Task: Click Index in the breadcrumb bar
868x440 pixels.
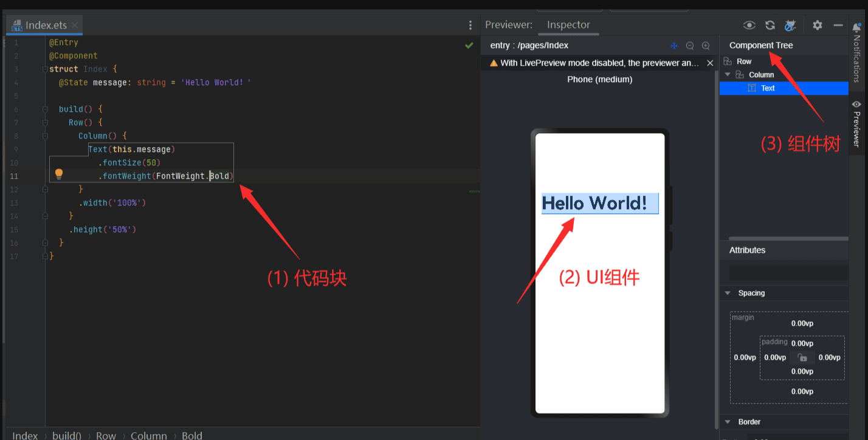Action: click(25, 435)
